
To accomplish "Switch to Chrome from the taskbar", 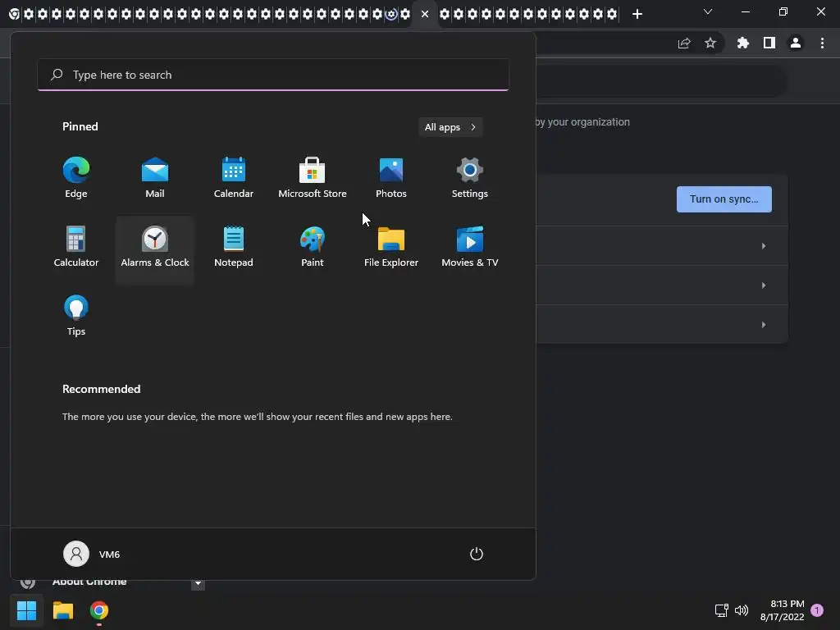I will tap(99, 610).
